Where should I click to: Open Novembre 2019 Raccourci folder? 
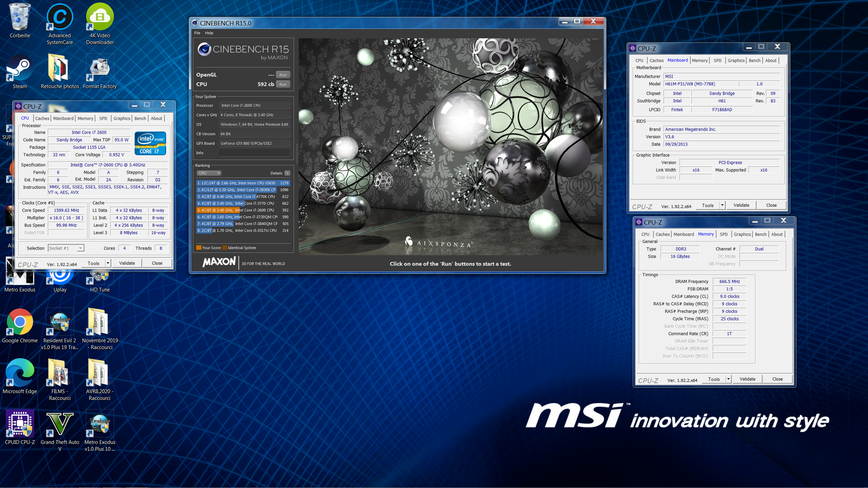pyautogui.click(x=100, y=329)
